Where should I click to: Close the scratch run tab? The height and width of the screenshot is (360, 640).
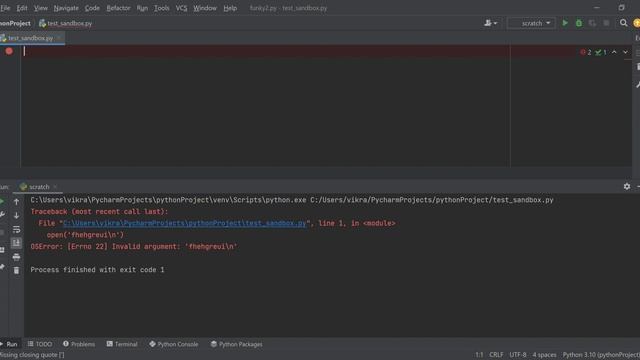point(55,187)
